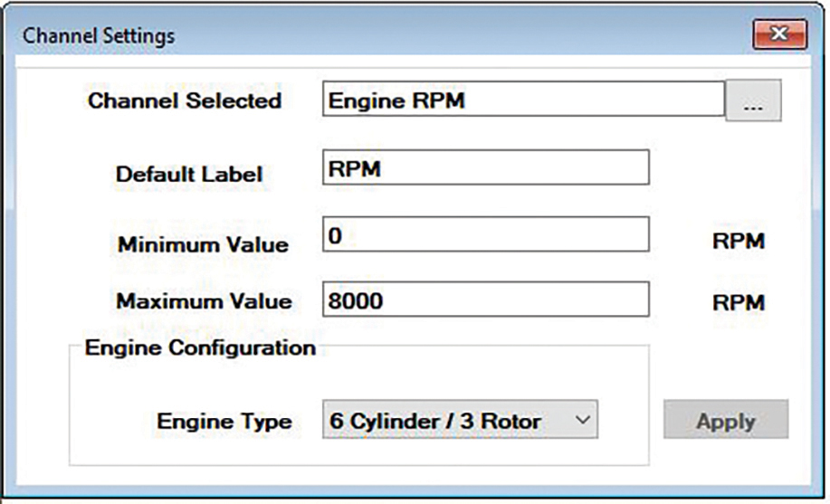Click the 8000 value in Maximum field
The height and width of the screenshot is (504, 830).
click(x=356, y=300)
